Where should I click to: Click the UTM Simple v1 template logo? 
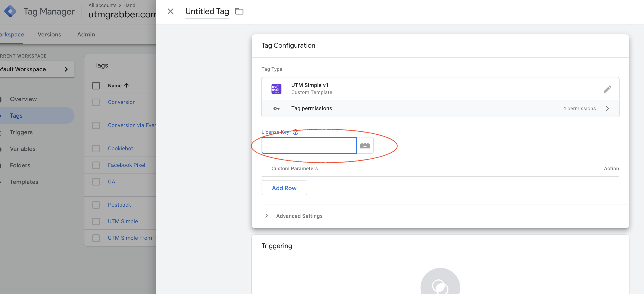tap(276, 89)
